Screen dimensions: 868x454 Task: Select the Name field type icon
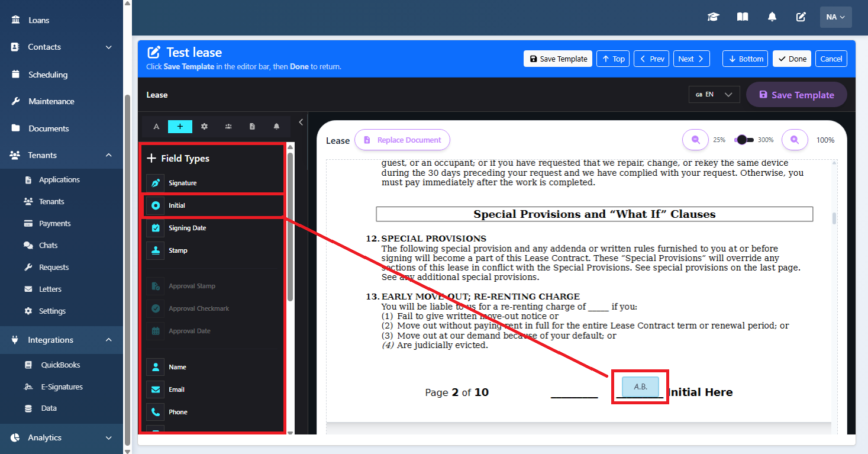tap(156, 367)
